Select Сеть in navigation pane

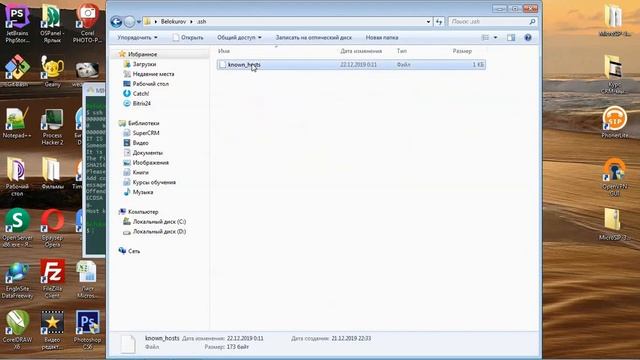pyautogui.click(x=134, y=251)
